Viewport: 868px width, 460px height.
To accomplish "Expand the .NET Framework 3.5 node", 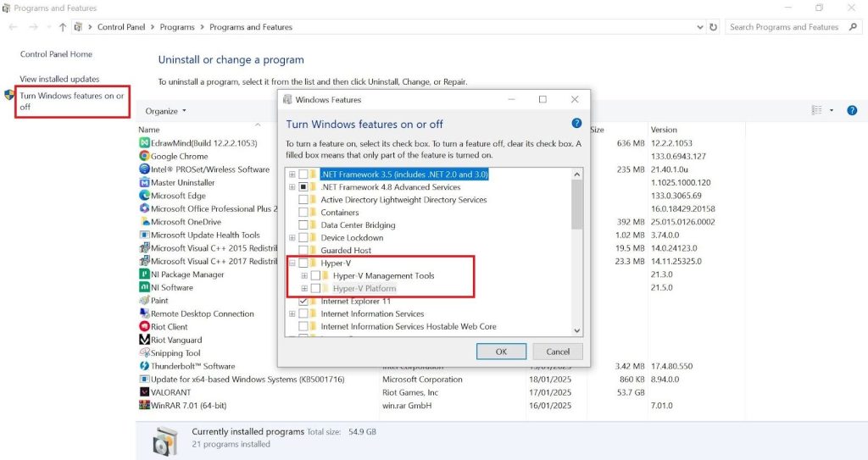I will [292, 175].
